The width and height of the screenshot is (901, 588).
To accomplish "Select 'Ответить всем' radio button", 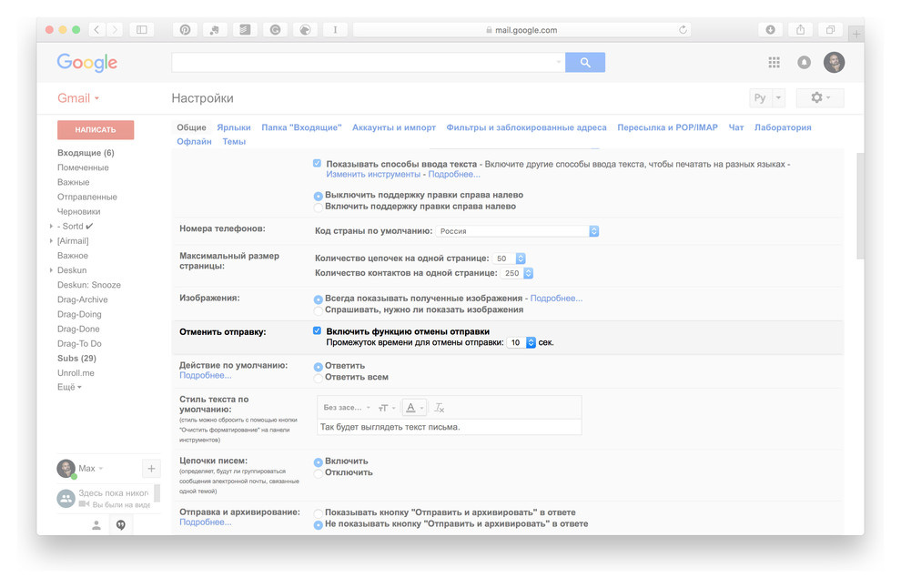I will [x=318, y=378].
